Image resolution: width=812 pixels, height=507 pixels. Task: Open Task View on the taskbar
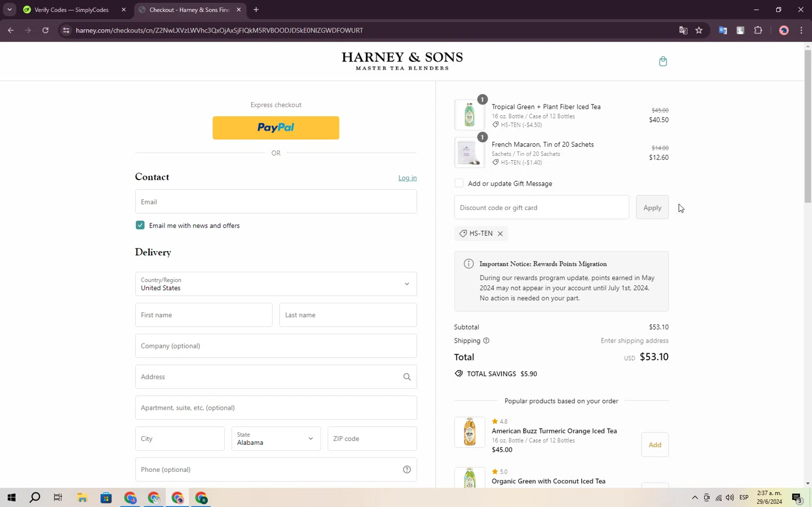pyautogui.click(x=58, y=498)
